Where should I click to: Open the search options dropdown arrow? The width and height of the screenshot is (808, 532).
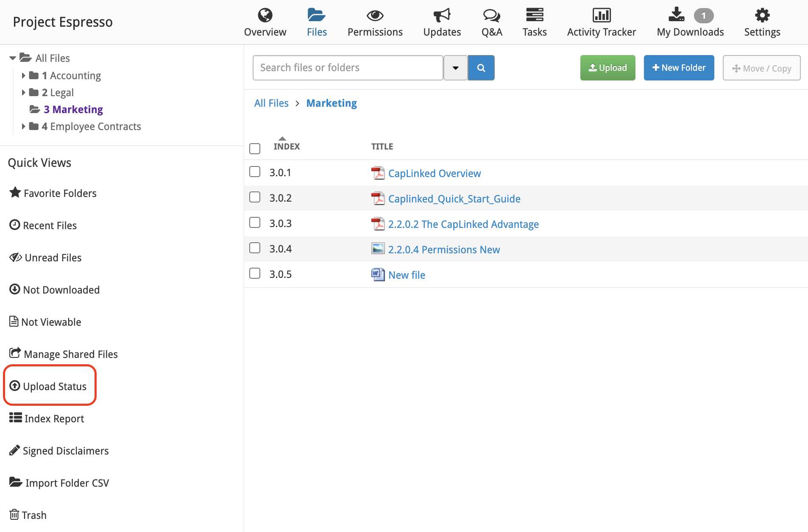pos(456,68)
